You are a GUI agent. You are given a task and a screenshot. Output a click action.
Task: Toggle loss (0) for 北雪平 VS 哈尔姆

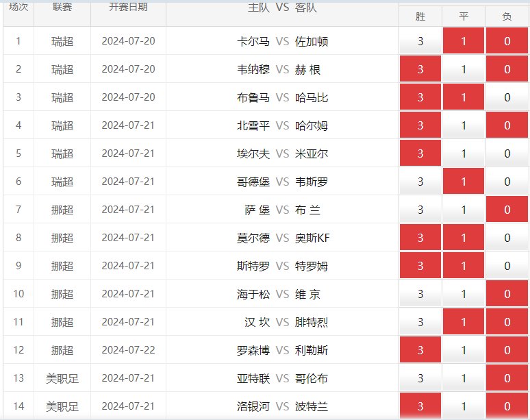(x=507, y=125)
